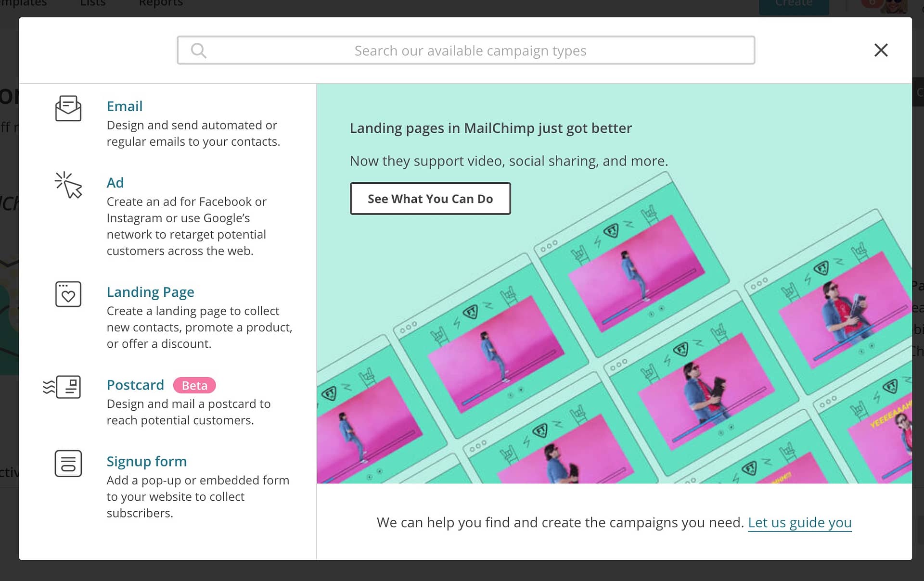
Task: Click 'Landing pages in MailChimp just got better' heading
Action: click(x=490, y=128)
